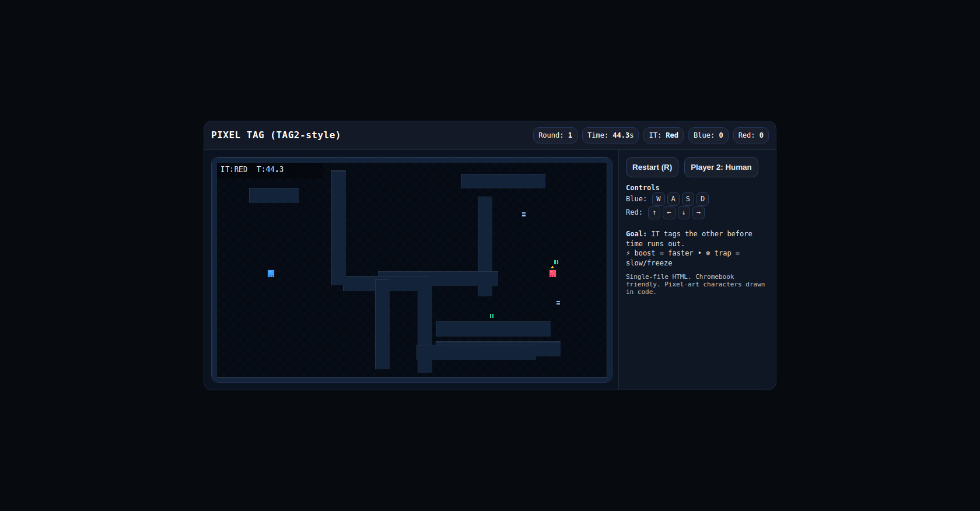
Task: Click the light-blue pickup below the red player
Action: point(558,303)
